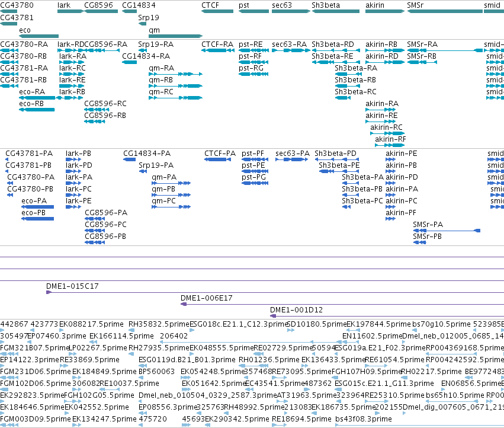Click the lark gene name

[x=64, y=5]
